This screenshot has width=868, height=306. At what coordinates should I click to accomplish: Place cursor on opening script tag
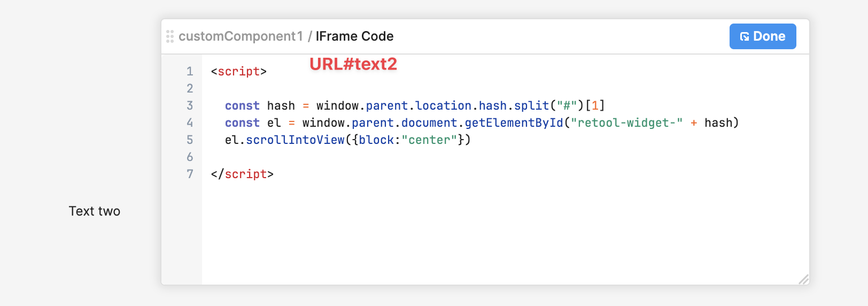(238, 72)
